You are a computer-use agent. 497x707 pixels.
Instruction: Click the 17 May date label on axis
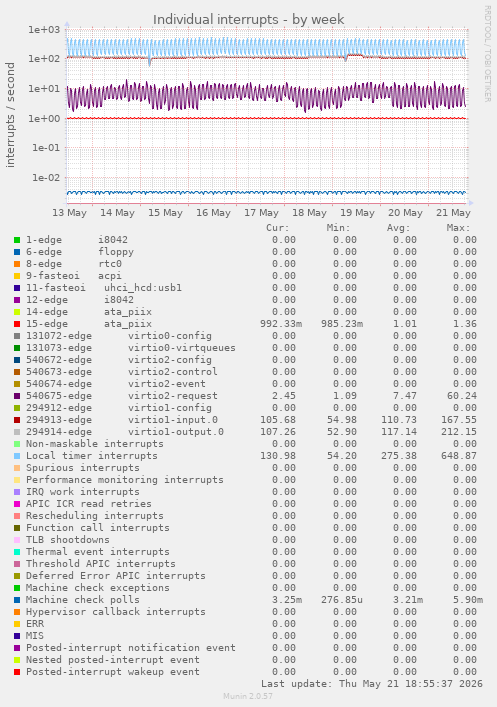click(262, 213)
